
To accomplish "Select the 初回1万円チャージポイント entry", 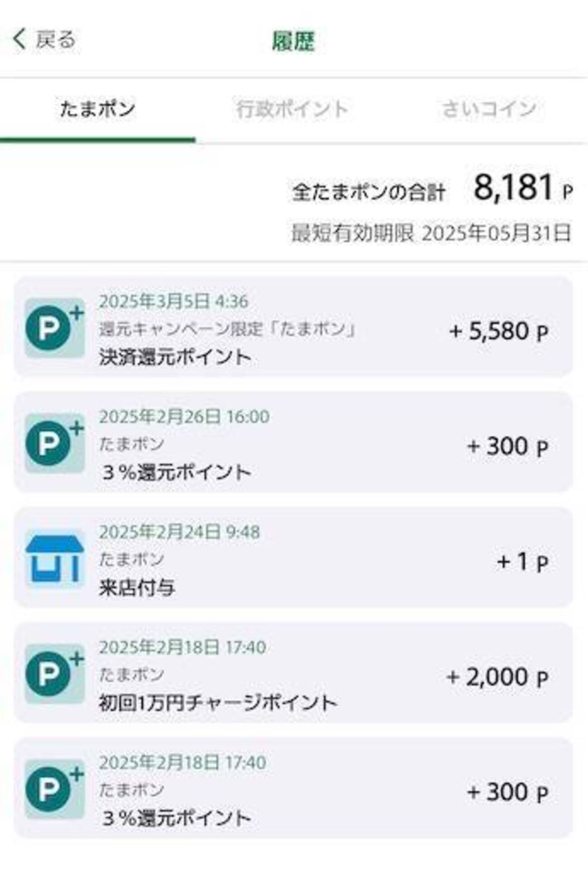I will [x=218, y=703].
